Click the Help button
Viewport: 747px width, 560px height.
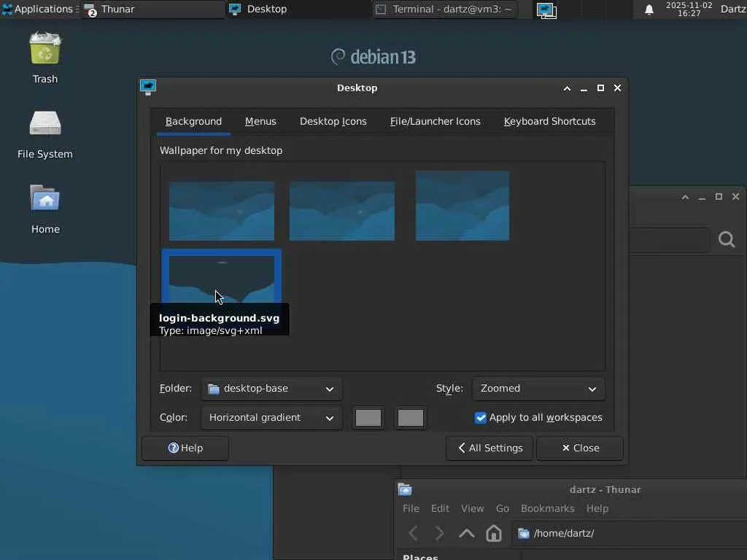pyautogui.click(x=185, y=448)
